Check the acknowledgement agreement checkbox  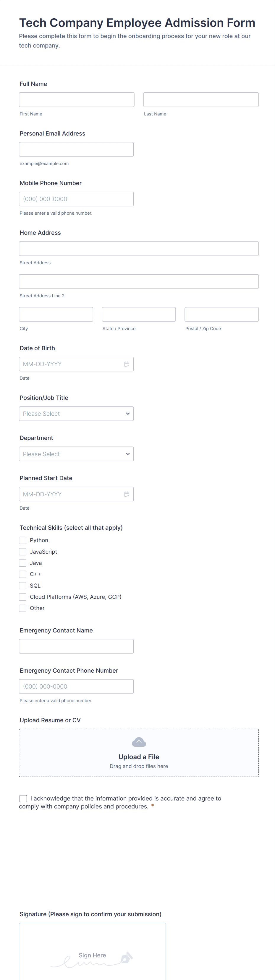(23, 798)
